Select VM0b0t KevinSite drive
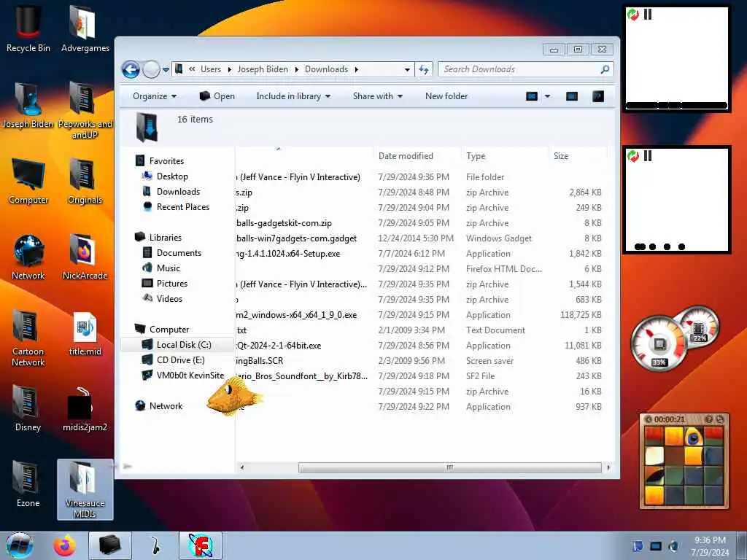 [x=183, y=376]
